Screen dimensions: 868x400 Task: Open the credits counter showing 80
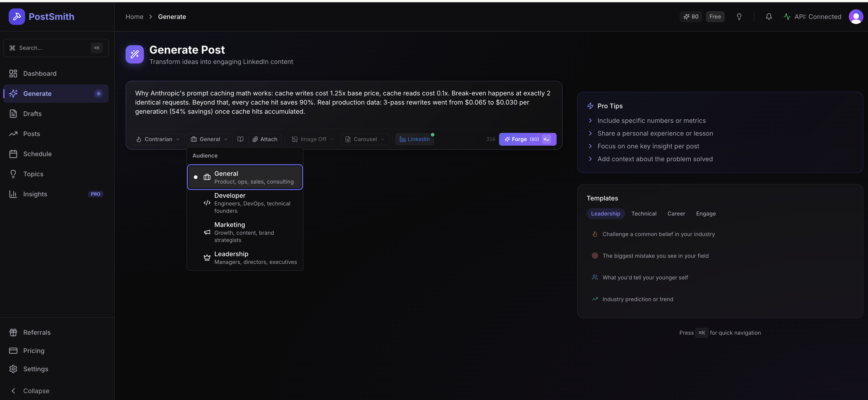pyautogui.click(x=691, y=16)
